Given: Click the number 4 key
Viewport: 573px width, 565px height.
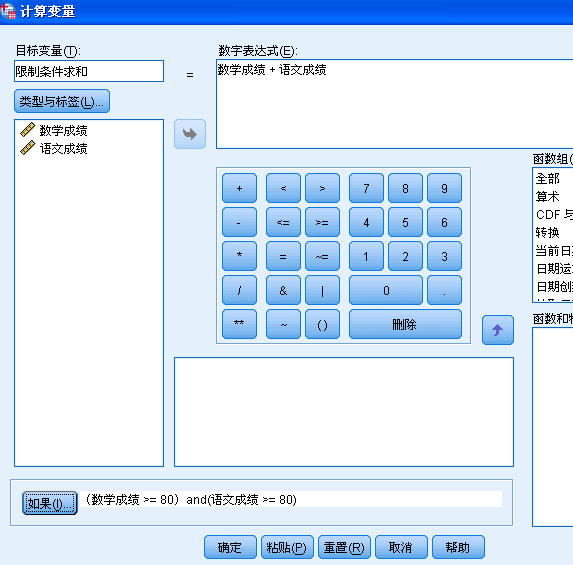Looking at the screenshot, I should 366,222.
